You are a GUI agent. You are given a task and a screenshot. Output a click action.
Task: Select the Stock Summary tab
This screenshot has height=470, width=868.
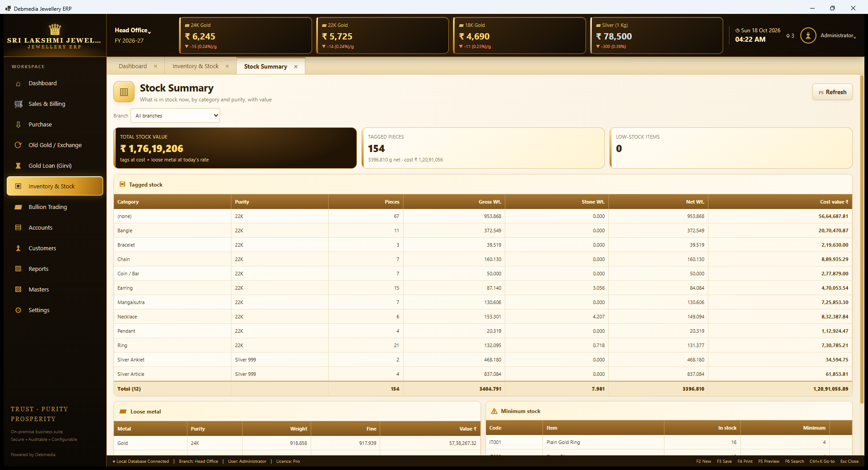(265, 67)
